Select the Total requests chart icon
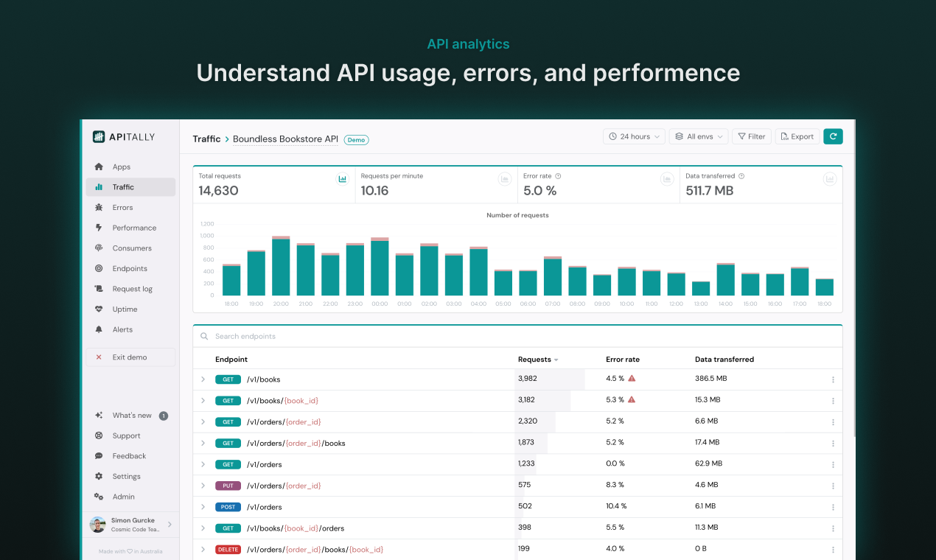Image resolution: width=936 pixels, height=560 pixels. pos(343,178)
